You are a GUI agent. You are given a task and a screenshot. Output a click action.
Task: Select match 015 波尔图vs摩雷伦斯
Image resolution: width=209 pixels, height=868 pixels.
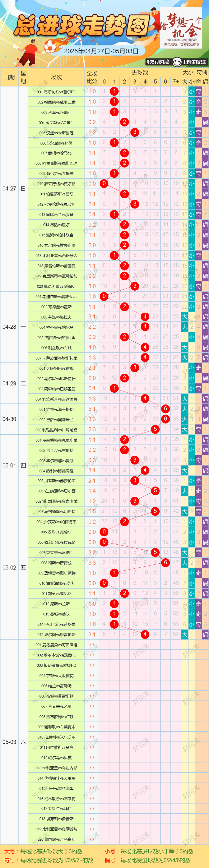pyautogui.click(x=57, y=634)
